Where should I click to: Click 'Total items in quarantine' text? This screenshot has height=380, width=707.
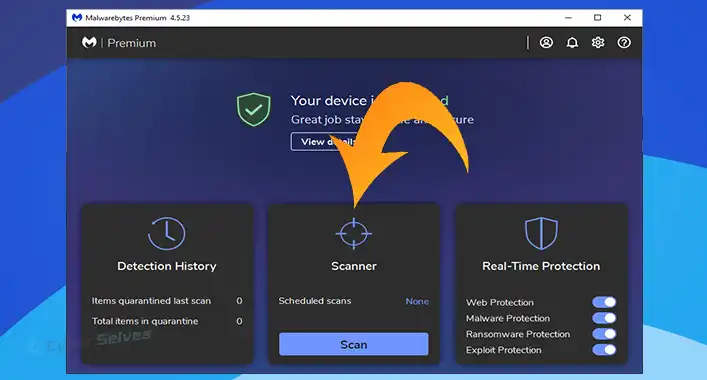point(145,321)
